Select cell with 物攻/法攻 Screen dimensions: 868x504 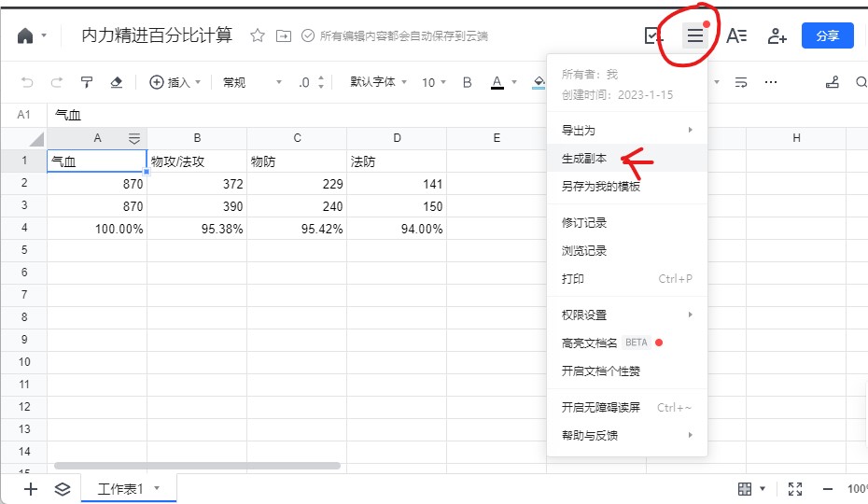click(197, 161)
